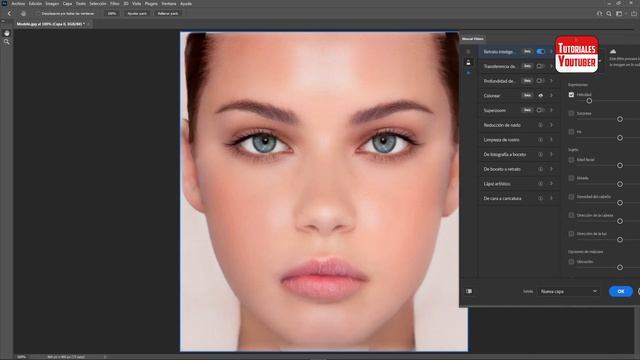Open the Edición menu
The height and width of the screenshot is (360, 640).
[x=35, y=3]
